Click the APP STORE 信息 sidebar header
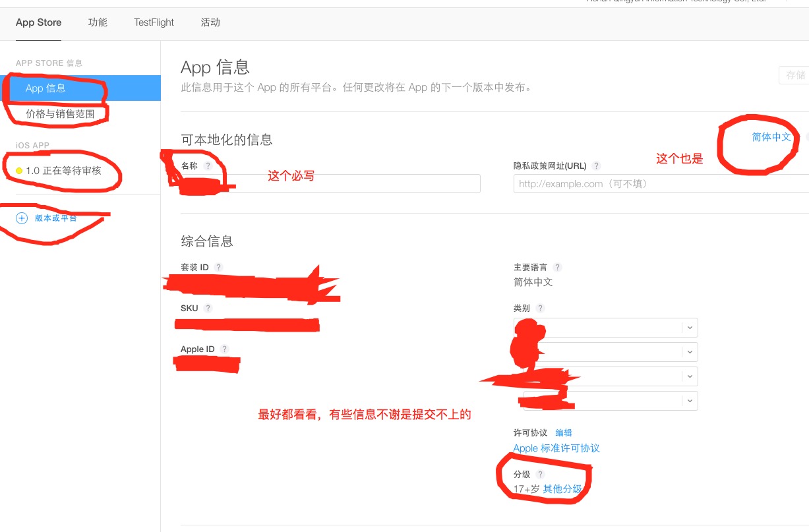The height and width of the screenshot is (532, 809). (x=49, y=63)
